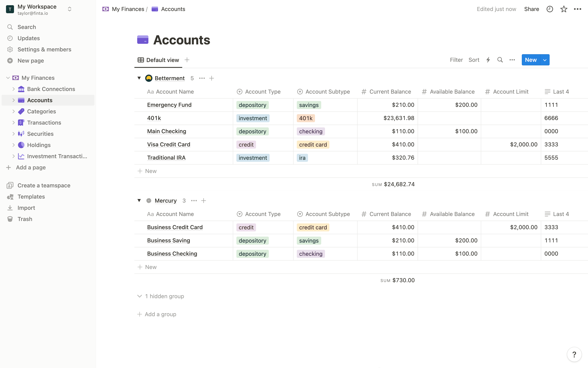Screen dimensions: 588x368
Task: Expand Bank Connections in the sidebar
Action: click(x=13, y=89)
